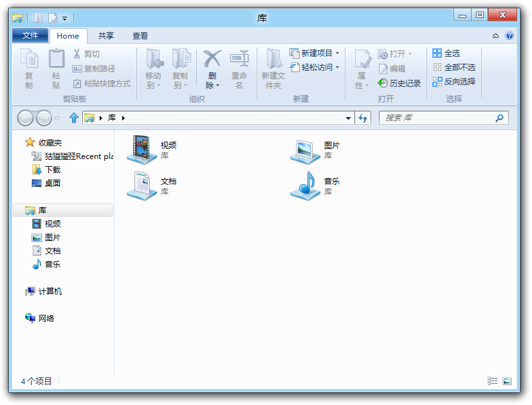Click the Paste (粘贴) ribbon icon

click(56, 59)
